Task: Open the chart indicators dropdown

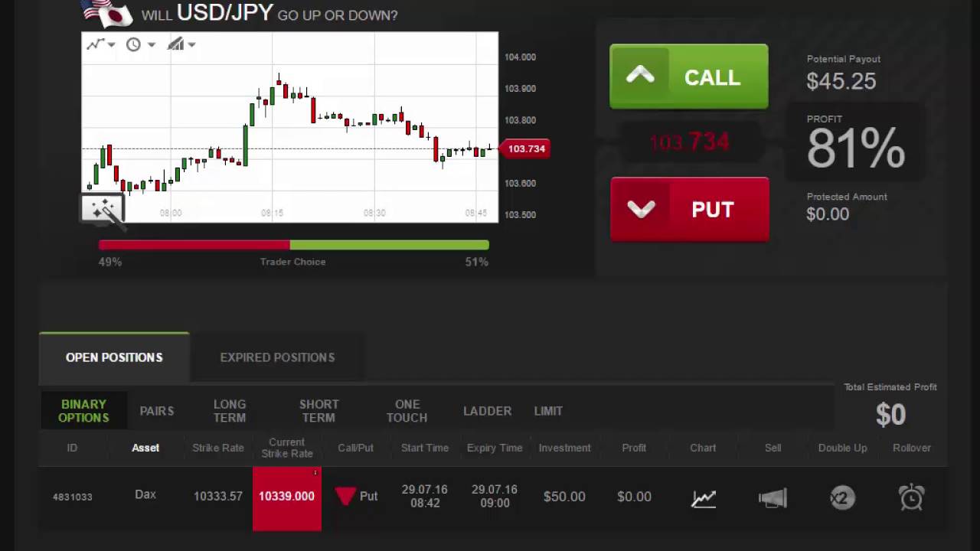Action: tap(181, 44)
